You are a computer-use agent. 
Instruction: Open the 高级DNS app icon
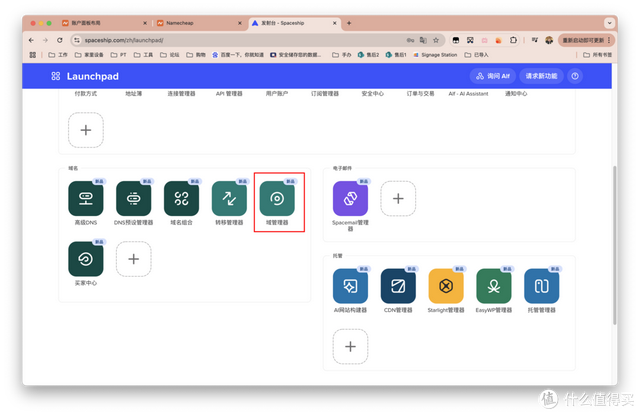(x=86, y=199)
